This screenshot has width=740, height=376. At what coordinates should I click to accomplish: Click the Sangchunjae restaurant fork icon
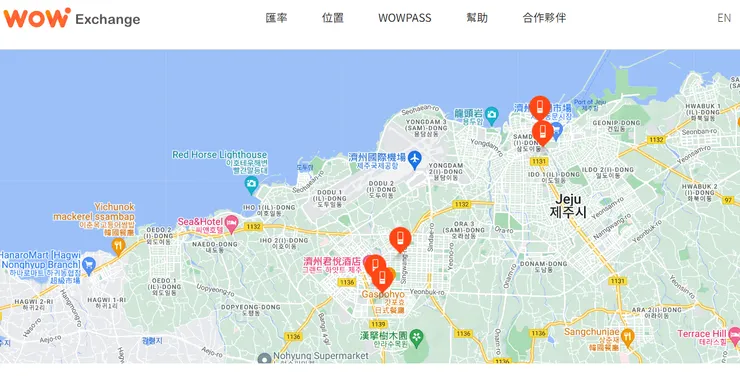(627, 337)
